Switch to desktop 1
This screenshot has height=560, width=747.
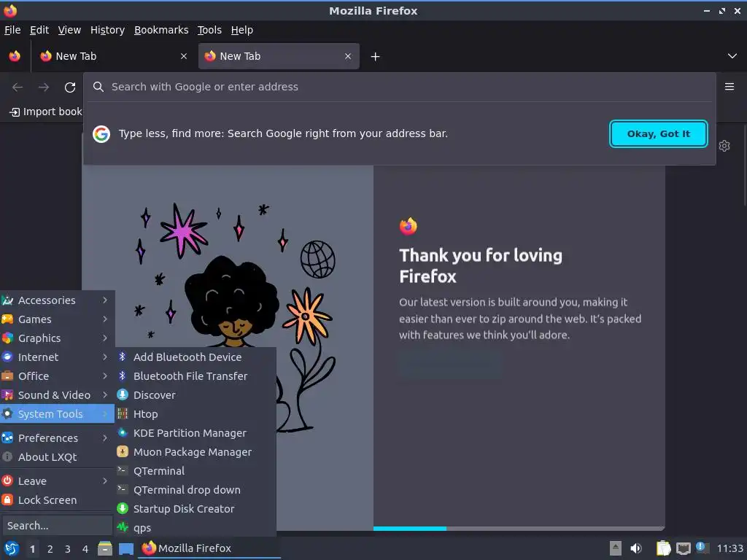pyautogui.click(x=32, y=549)
